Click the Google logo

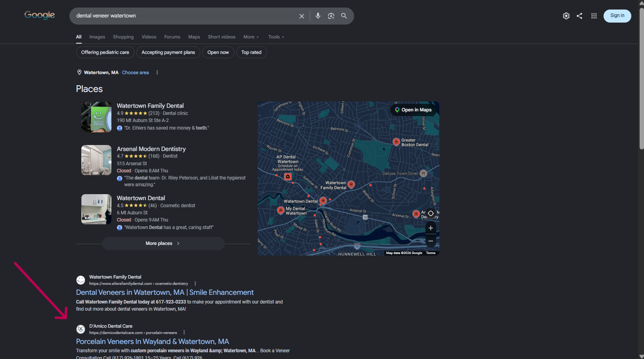coord(40,15)
